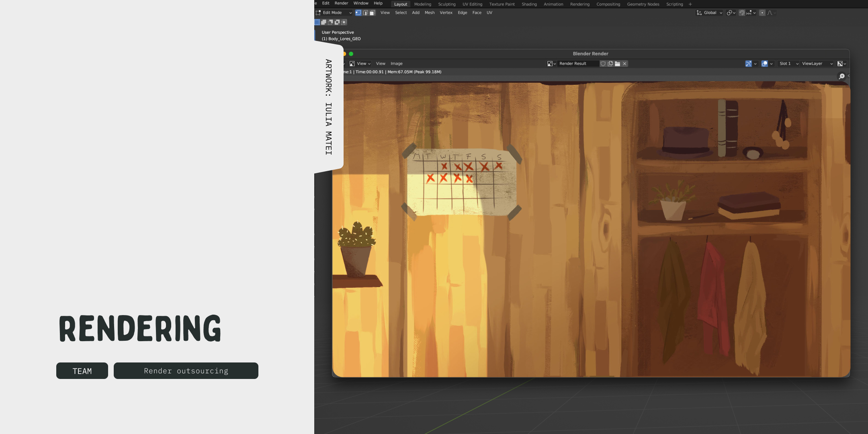Open the Mesh menu

(430, 13)
